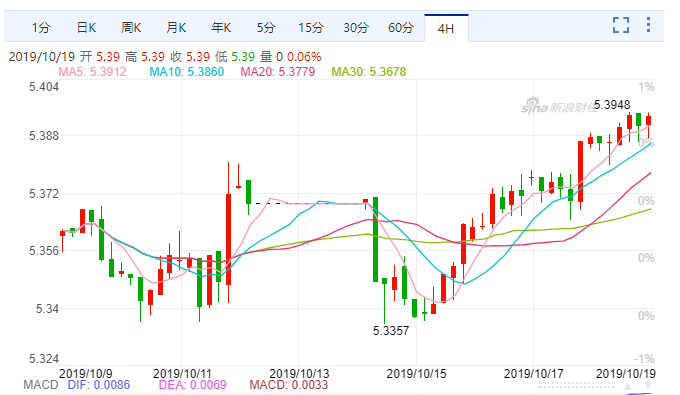This screenshot has height=395, width=680.
Task: Click the 5.3948 high price marker
Action: (612, 104)
